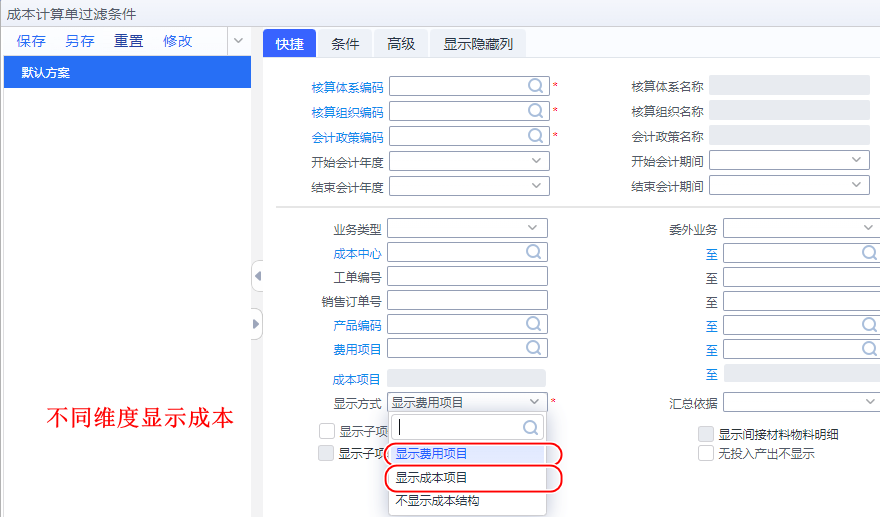This screenshot has height=517, width=880.
Task: Toggle 无投入产出不显示 checkbox
Action: (x=706, y=453)
